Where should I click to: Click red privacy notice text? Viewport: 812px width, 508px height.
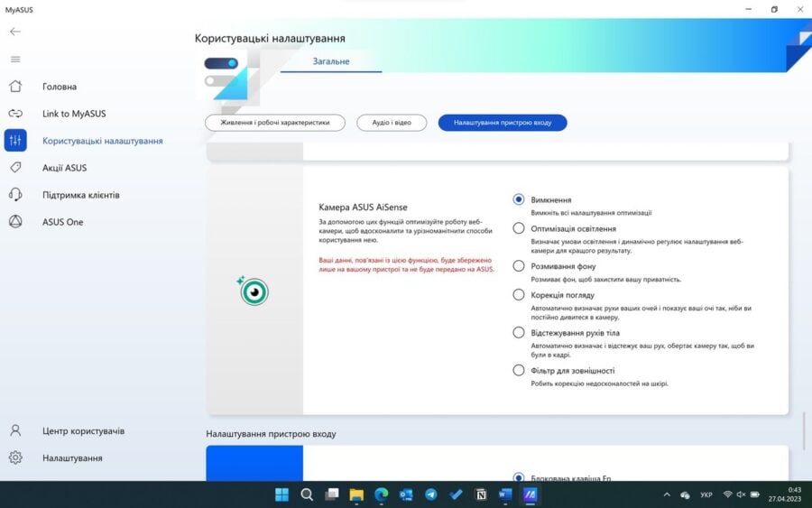pos(407,264)
